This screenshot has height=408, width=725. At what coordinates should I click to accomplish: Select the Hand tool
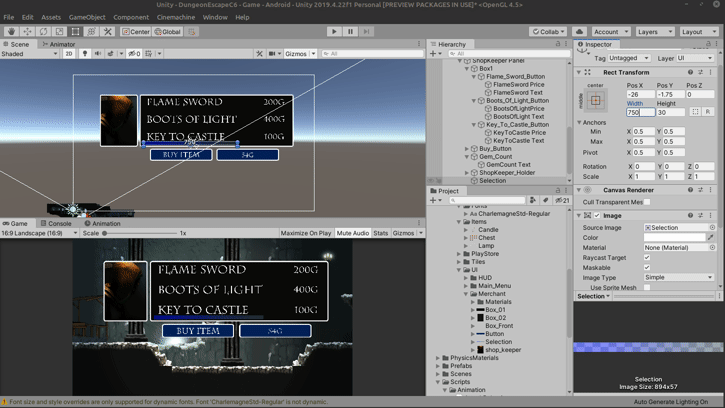point(12,31)
